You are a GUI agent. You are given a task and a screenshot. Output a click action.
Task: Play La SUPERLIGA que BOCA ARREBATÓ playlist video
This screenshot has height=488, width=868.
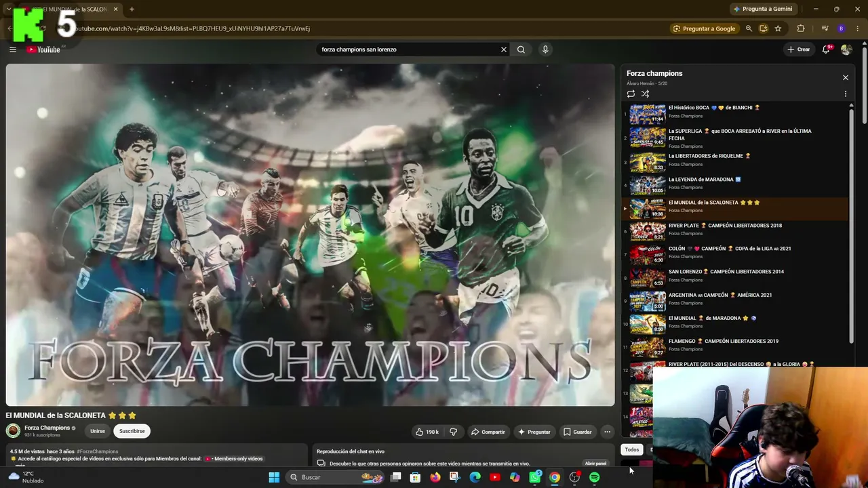click(734, 138)
